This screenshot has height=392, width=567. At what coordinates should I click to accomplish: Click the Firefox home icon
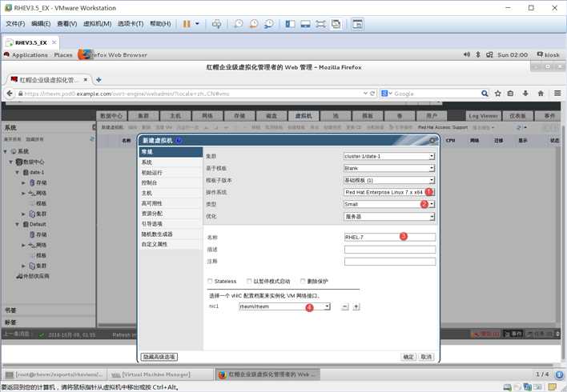click(541, 94)
